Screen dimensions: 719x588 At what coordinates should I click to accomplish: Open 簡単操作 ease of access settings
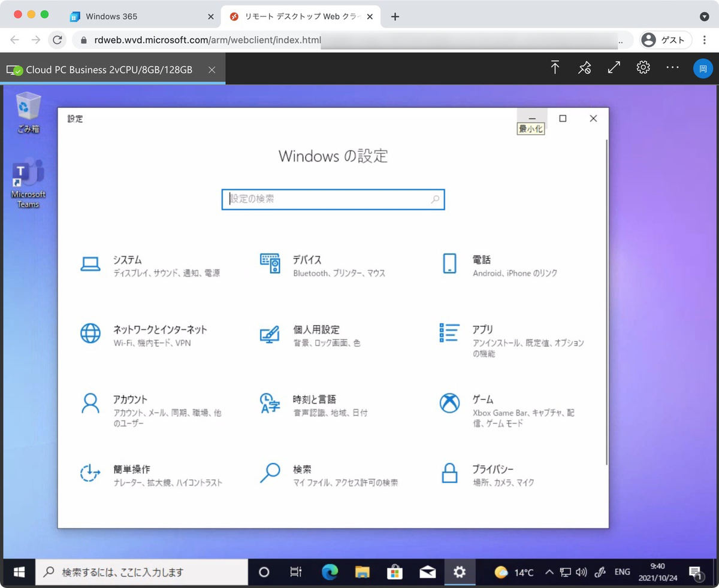pyautogui.click(x=150, y=475)
